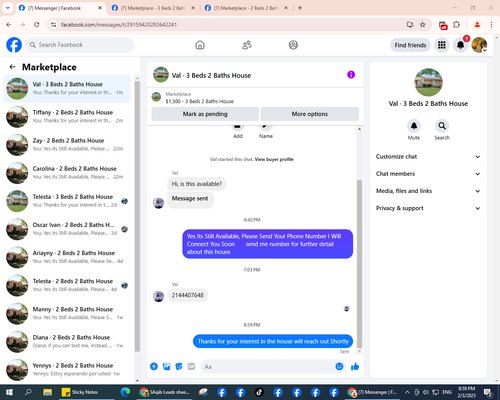Open the Friends icon in top navigation
The image size is (500, 400).
247,45
